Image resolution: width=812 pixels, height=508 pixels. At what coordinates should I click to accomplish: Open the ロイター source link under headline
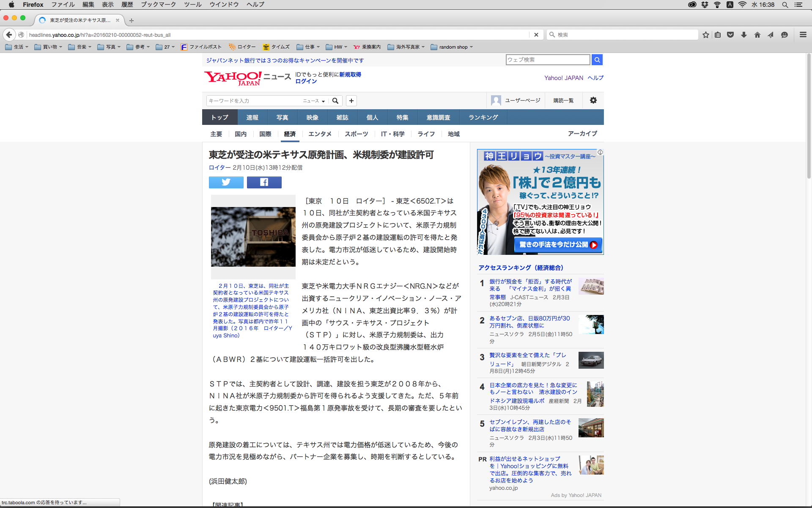coord(219,168)
